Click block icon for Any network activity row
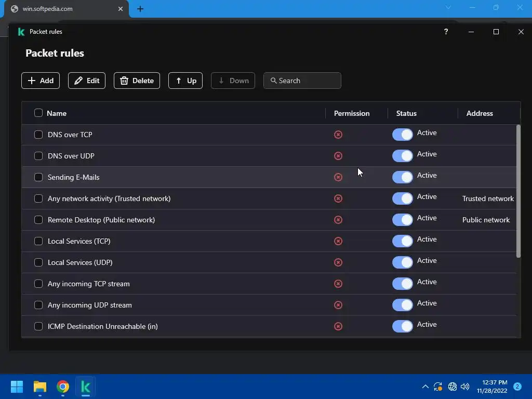Screen dimensions: 532x399 (x=338, y=198)
